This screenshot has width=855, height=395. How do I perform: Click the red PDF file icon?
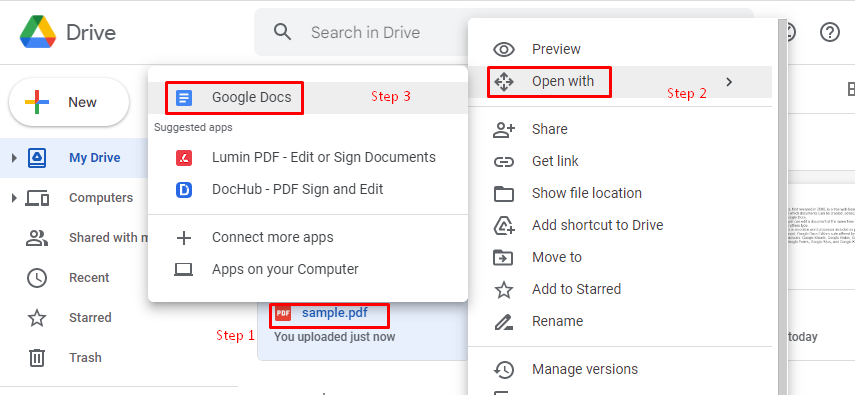pyautogui.click(x=282, y=313)
